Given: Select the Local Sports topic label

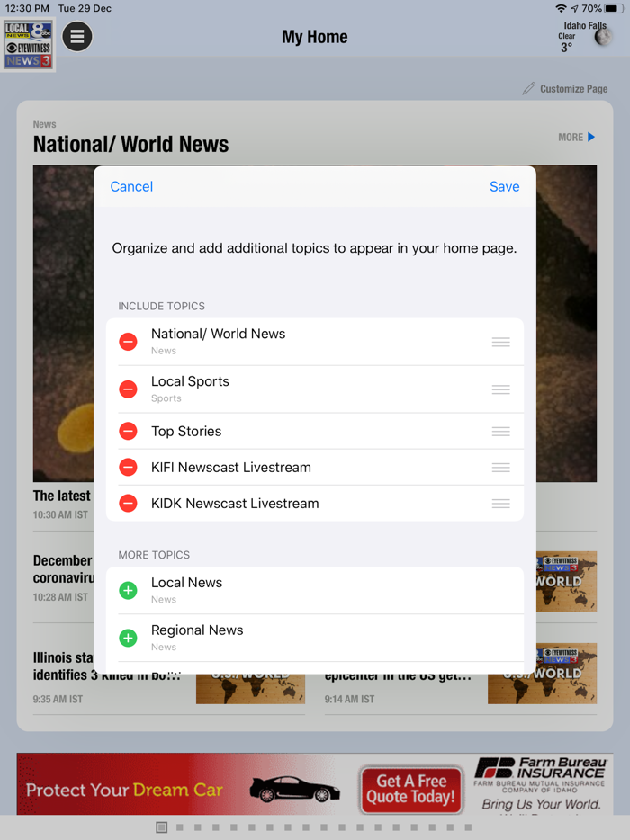Looking at the screenshot, I should [x=190, y=381].
